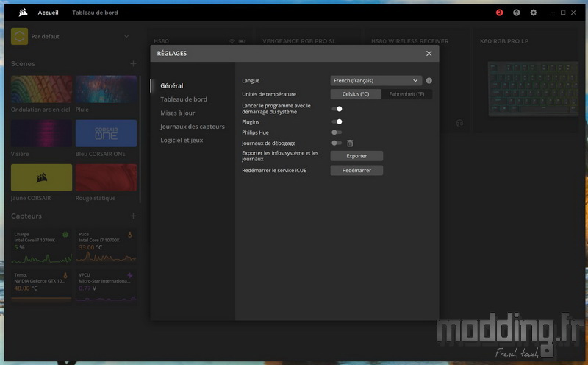
Task: Select the Pluie scene thumbnail
Action: [x=106, y=89]
